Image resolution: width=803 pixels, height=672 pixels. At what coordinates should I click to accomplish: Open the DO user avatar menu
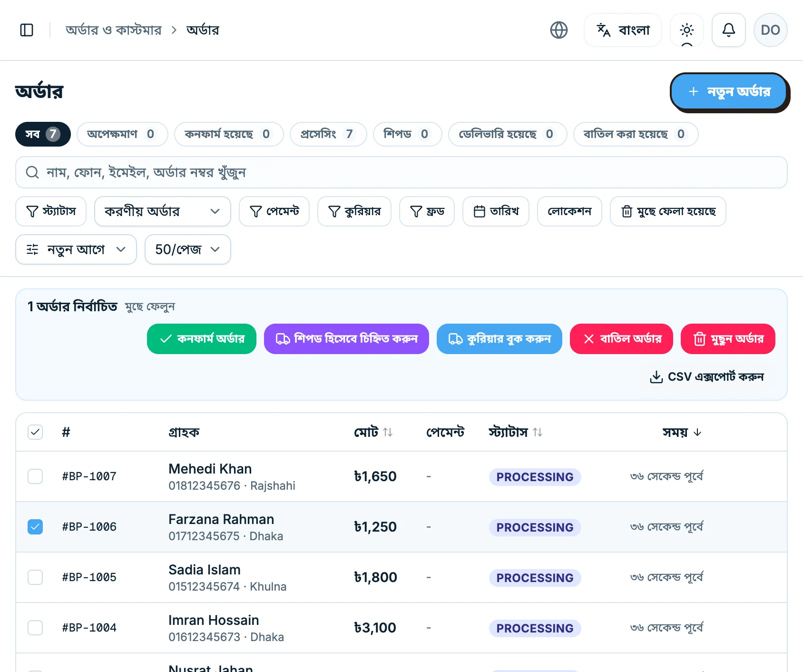[771, 30]
